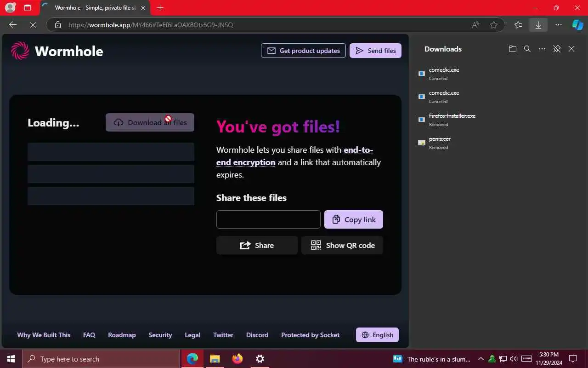Open the Twitter footer link
This screenshot has width=588, height=368.
pos(223,335)
